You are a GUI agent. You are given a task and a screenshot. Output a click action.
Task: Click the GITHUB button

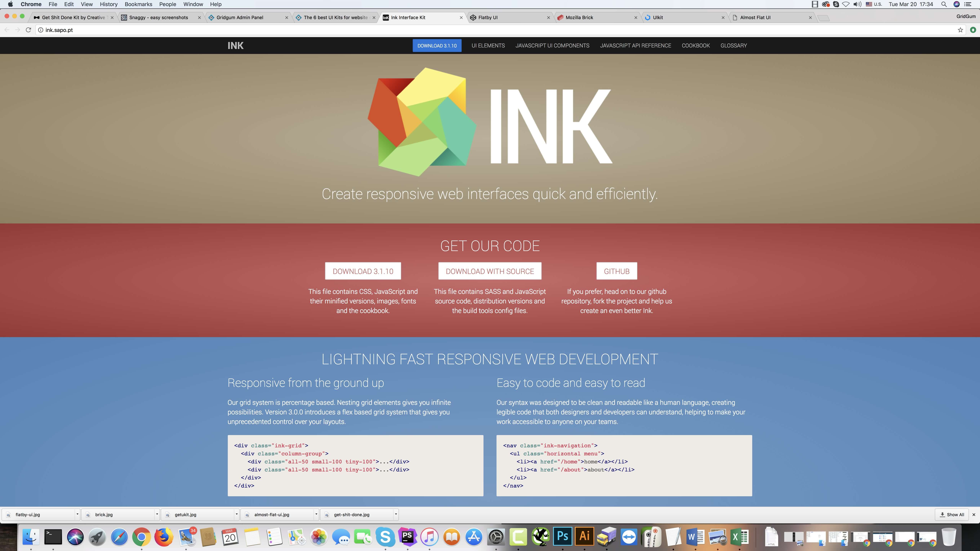pos(617,271)
